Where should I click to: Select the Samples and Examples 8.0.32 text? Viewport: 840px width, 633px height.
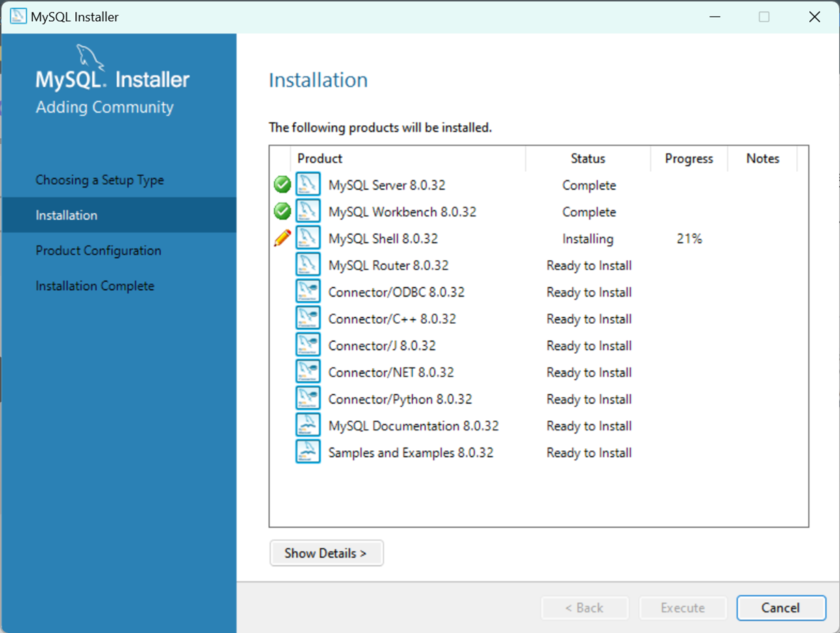pos(410,452)
